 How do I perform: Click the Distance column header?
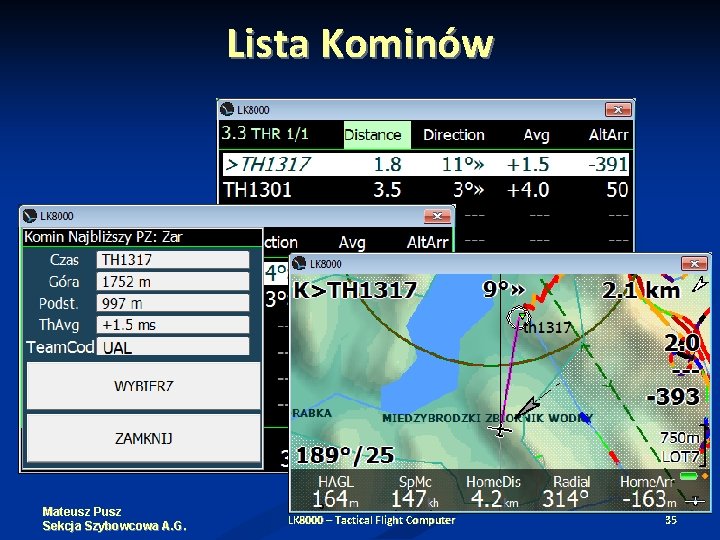(x=377, y=135)
